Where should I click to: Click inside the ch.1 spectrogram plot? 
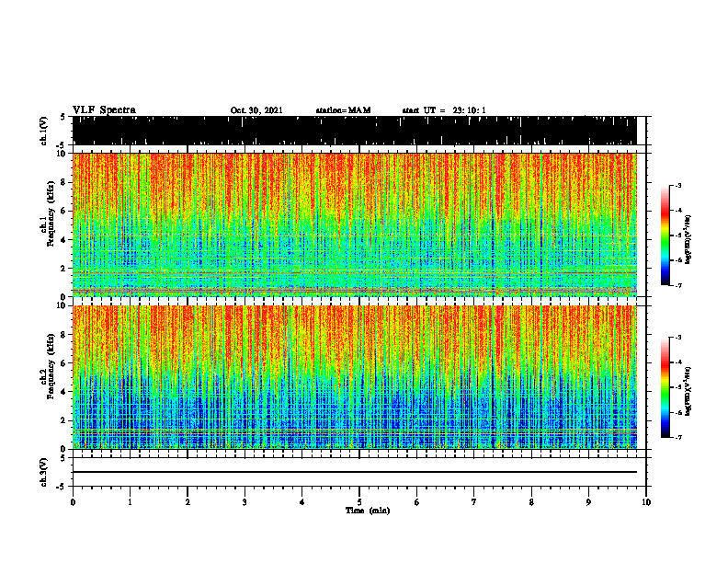click(354, 224)
